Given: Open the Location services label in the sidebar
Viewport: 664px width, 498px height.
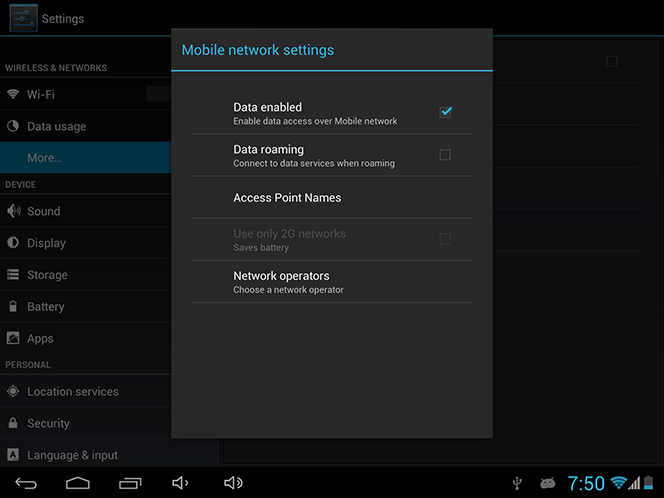Looking at the screenshot, I should coord(73,391).
